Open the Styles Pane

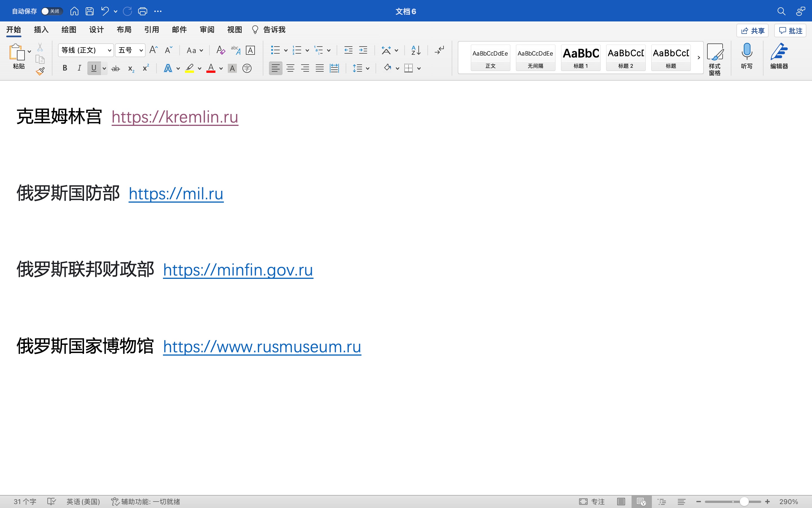715,59
